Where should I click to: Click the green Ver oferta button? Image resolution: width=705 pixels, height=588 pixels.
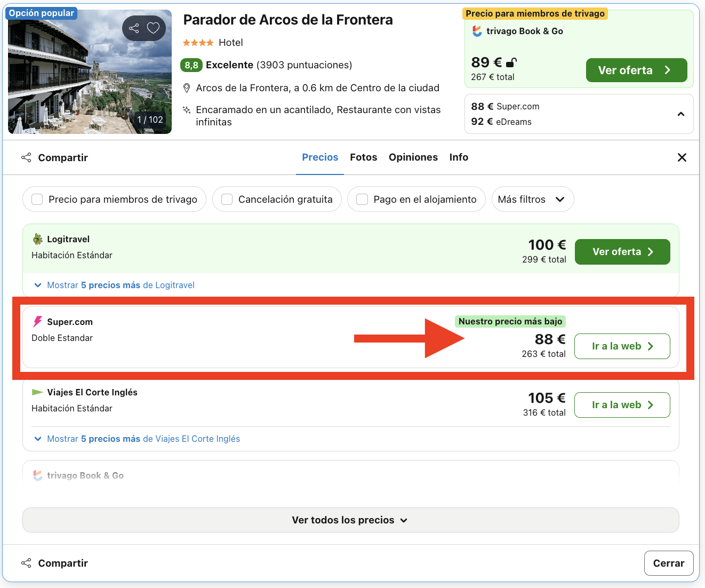[x=636, y=70]
